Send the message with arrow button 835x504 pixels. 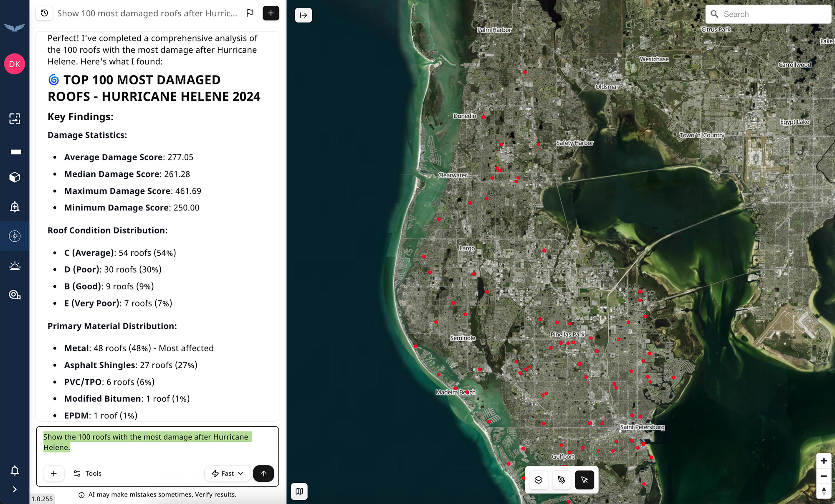coord(263,474)
